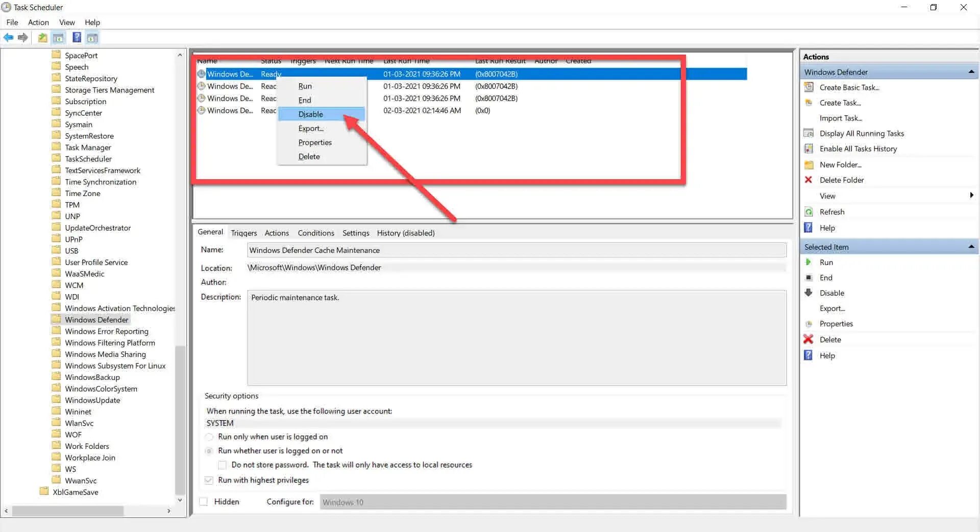The image size is (980, 532).
Task: Click the Help icon under Selected Item
Action: click(808, 355)
